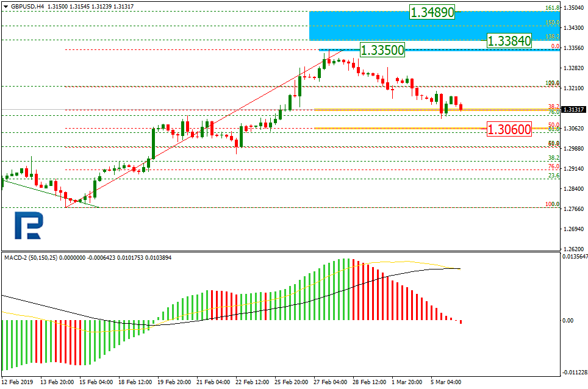The width and height of the screenshot is (588, 389).
Task: Select the 161.8 Fibonacci level label
Action: pyautogui.click(x=551, y=8)
